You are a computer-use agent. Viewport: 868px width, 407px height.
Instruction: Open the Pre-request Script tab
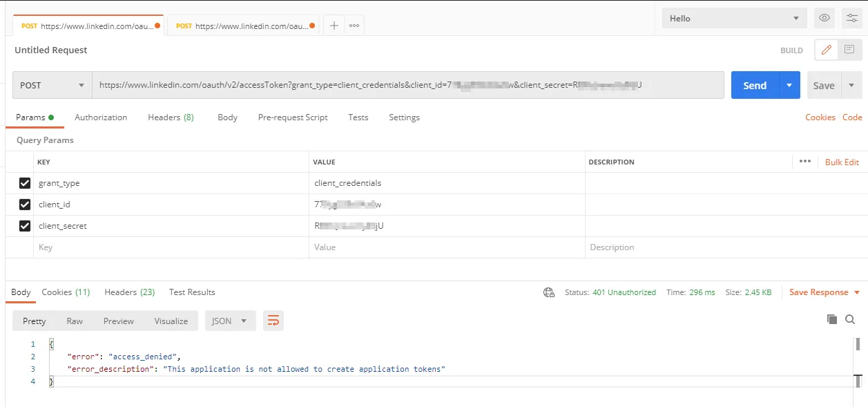[293, 117]
